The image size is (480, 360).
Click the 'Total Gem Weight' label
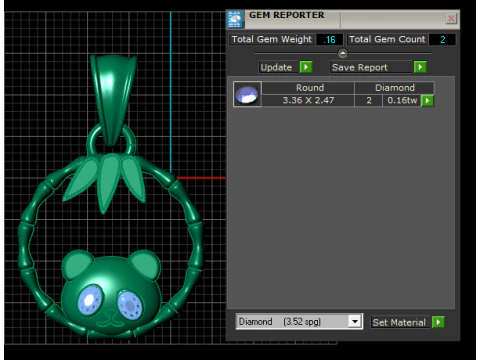tap(271, 39)
